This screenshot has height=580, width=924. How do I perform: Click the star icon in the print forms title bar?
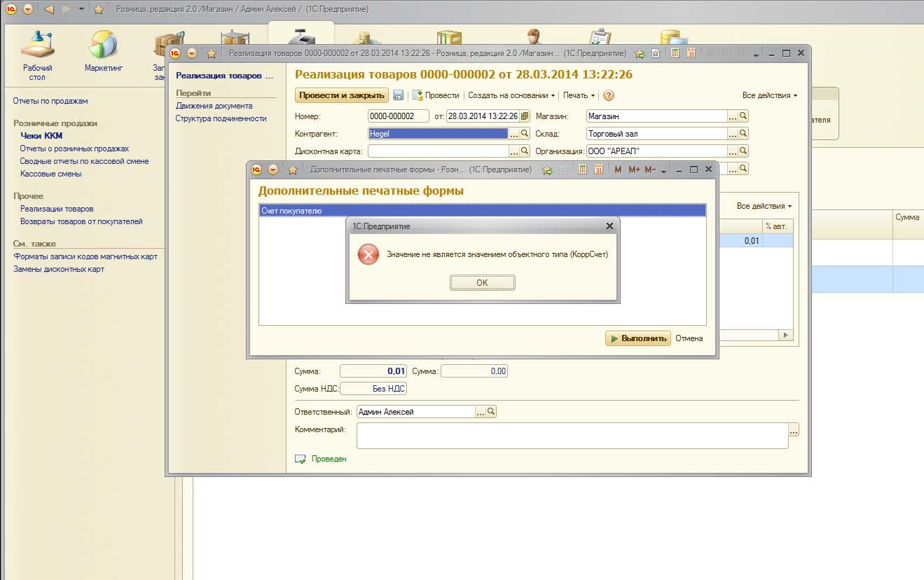pos(293,170)
